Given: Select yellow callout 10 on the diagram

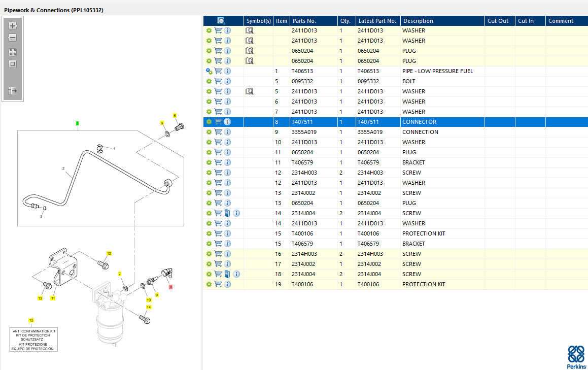Looking at the screenshot, I should pyautogui.click(x=149, y=300).
